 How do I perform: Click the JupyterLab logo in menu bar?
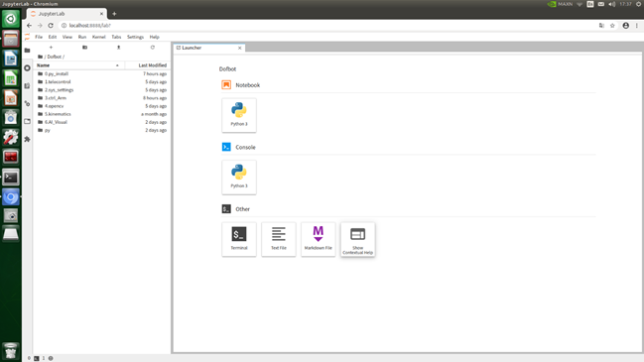(27, 37)
